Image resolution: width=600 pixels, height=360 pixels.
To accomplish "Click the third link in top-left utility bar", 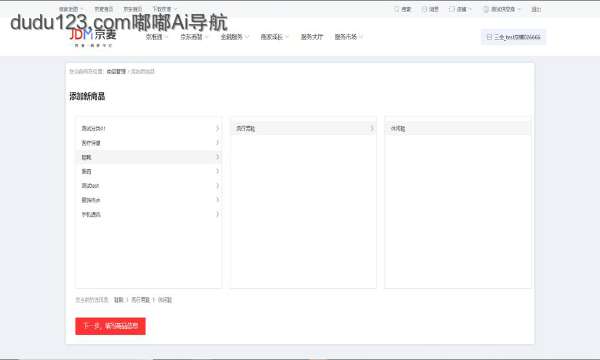I will coord(132,9).
